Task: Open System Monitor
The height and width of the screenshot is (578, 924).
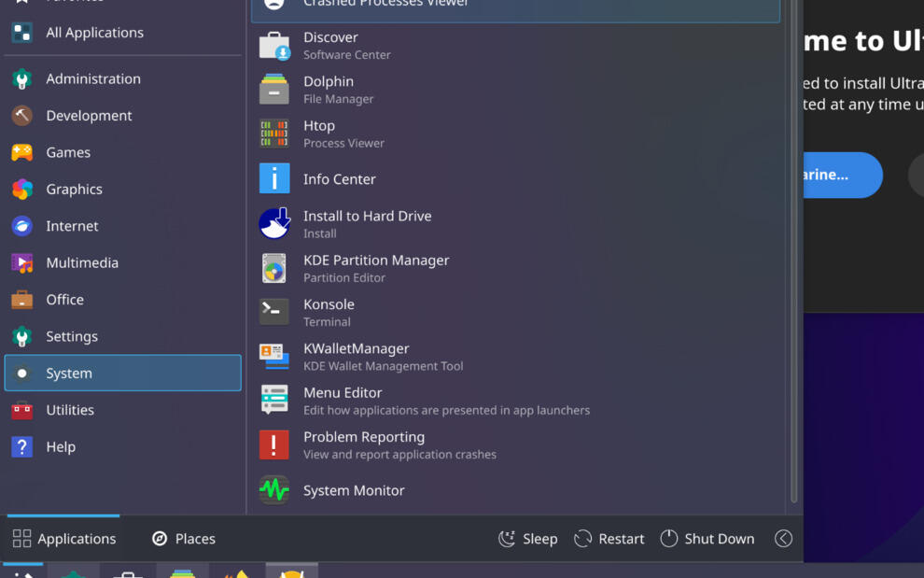Action: (515, 490)
